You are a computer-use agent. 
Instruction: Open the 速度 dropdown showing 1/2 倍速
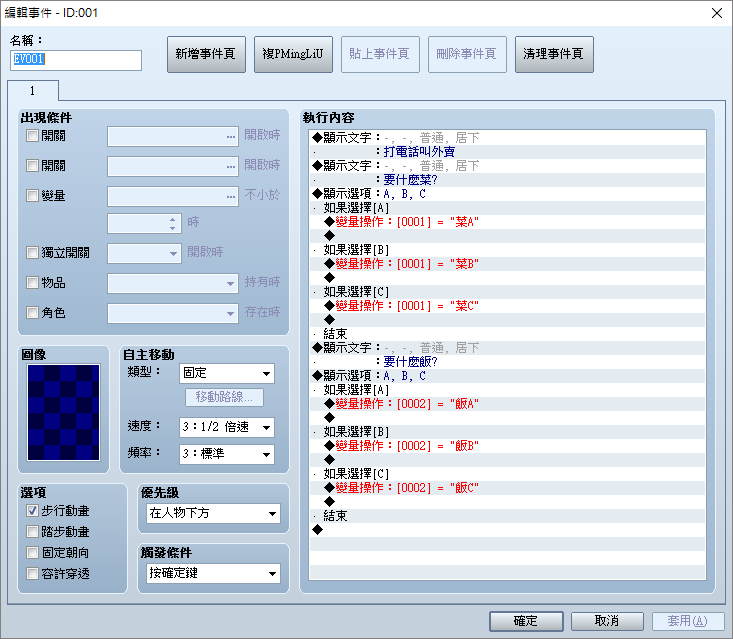coord(227,427)
